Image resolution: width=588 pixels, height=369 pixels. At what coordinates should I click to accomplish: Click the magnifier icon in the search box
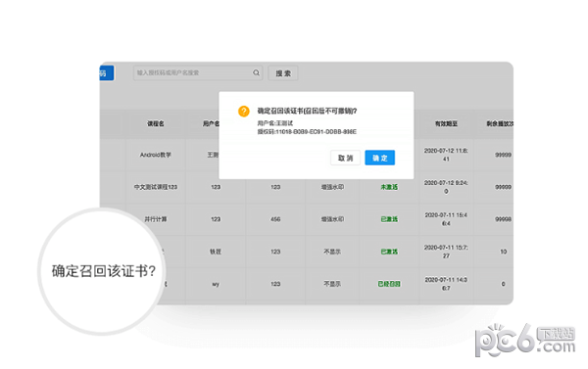pyautogui.click(x=256, y=72)
